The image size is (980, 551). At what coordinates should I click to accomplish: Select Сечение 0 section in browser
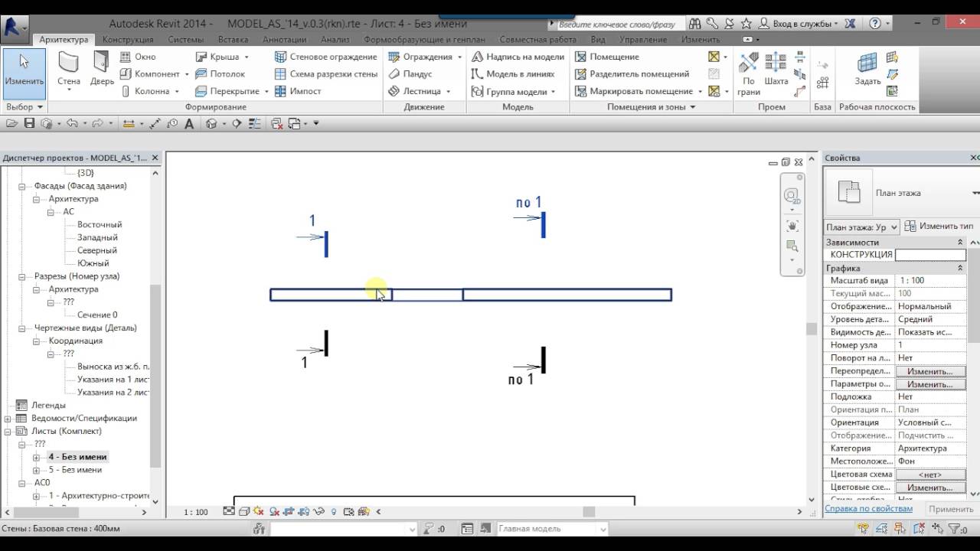[x=97, y=315]
